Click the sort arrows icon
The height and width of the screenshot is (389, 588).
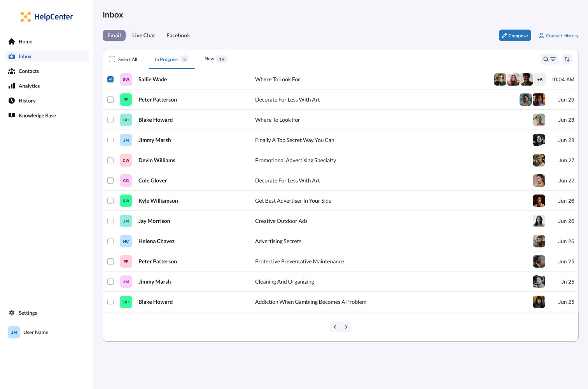[567, 59]
